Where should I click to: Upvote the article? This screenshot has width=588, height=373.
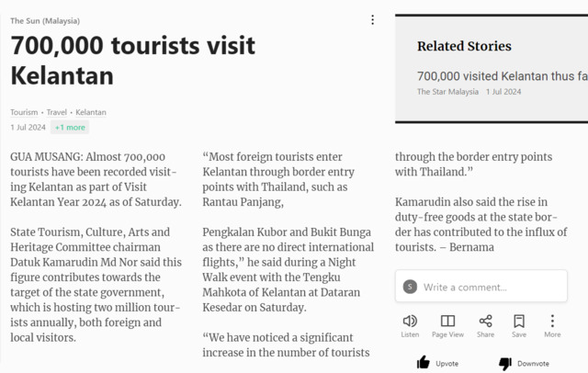436,363
